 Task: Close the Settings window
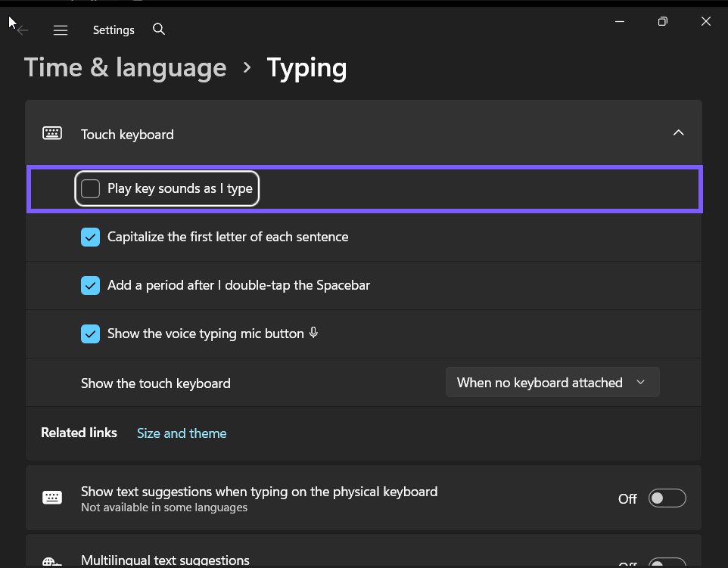[706, 21]
